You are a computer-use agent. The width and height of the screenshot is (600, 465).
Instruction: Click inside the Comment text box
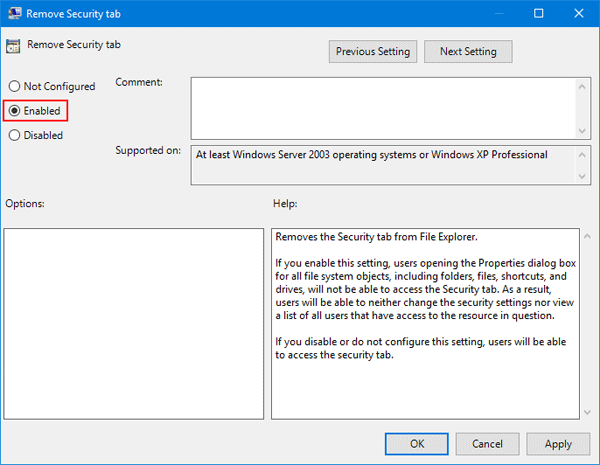point(380,107)
